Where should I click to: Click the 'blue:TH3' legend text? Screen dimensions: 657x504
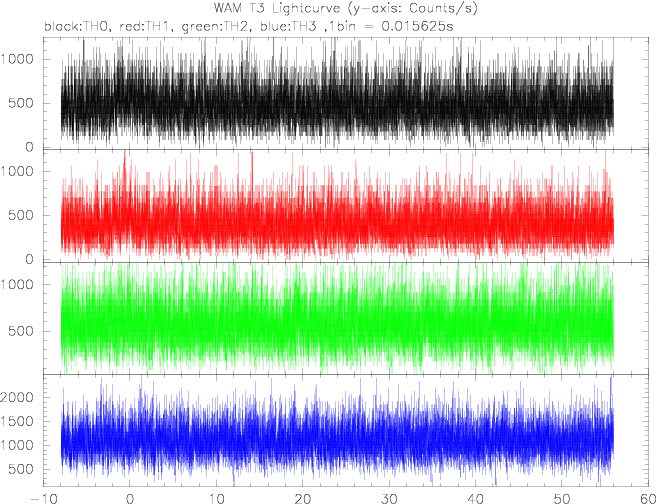[x=289, y=26]
